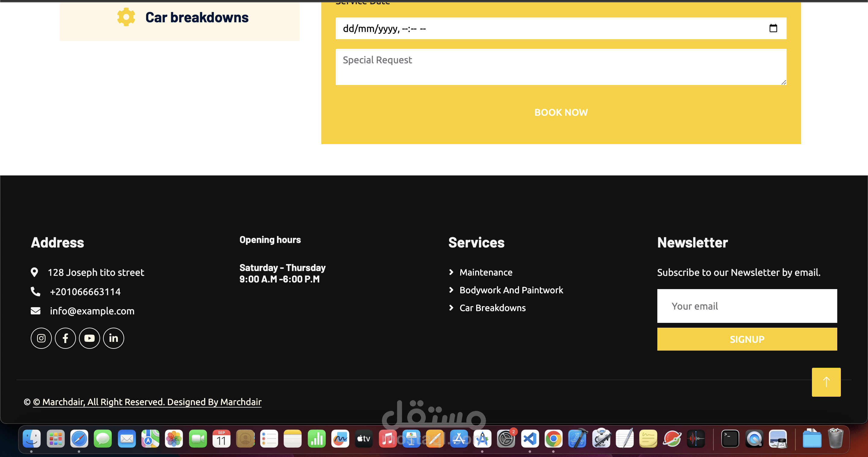Open the Marchdair copyright link
868x457 pixels.
coord(147,402)
